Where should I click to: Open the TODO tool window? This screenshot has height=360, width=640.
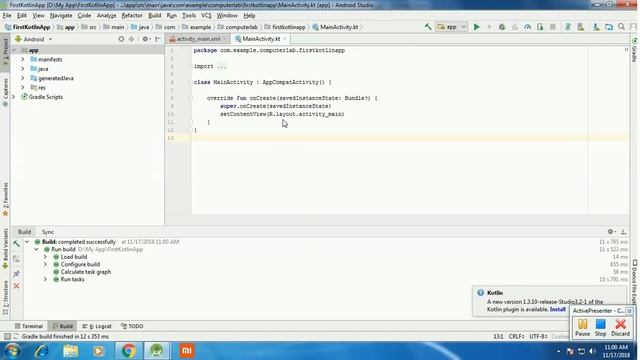132,326
